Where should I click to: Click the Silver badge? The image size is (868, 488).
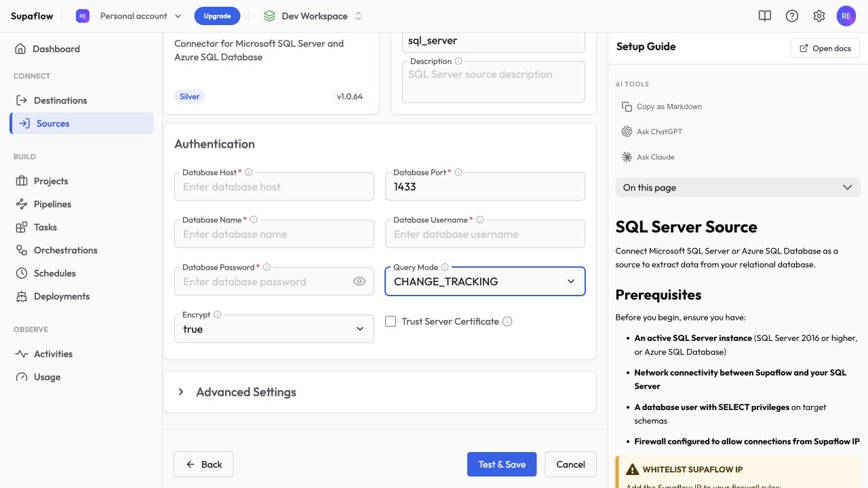tap(190, 96)
